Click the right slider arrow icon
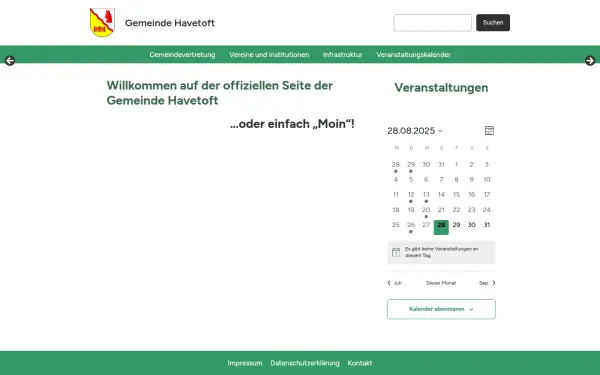600x375 pixels. (590, 60)
